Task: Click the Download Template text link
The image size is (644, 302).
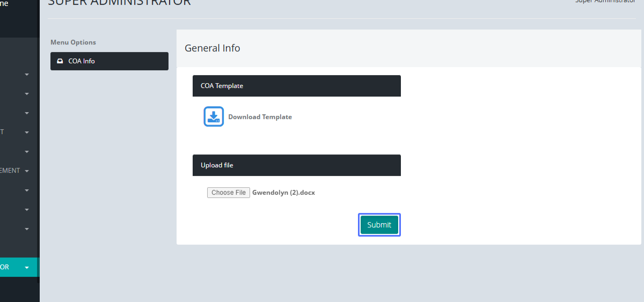Action: pyautogui.click(x=260, y=117)
